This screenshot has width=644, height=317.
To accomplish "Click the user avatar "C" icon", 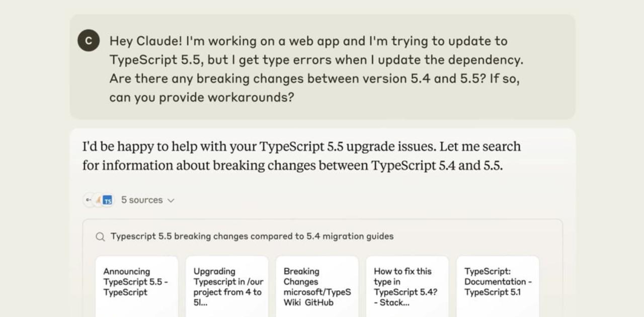I will tap(89, 41).
